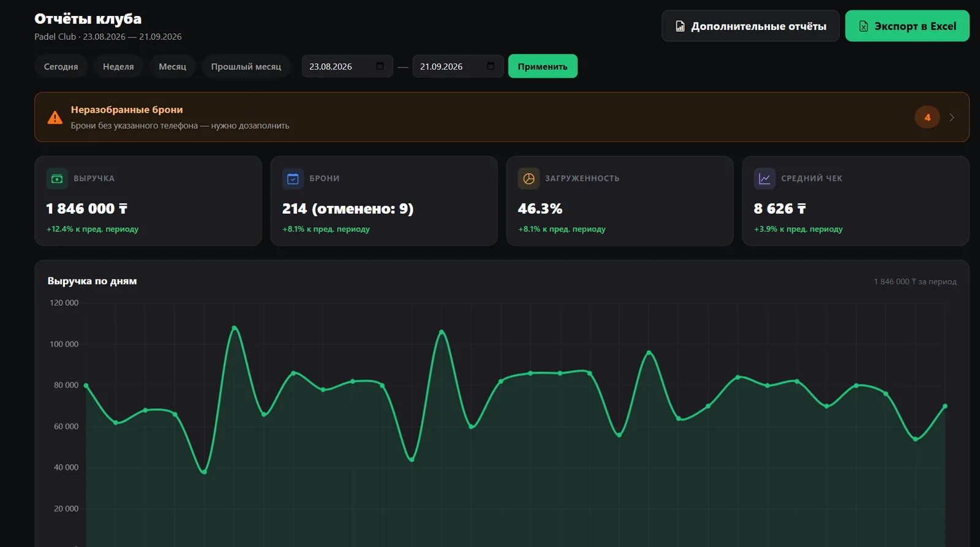Screen dimensions: 980x547
Task: Click the 40 000 axis label
Action: [66, 467]
